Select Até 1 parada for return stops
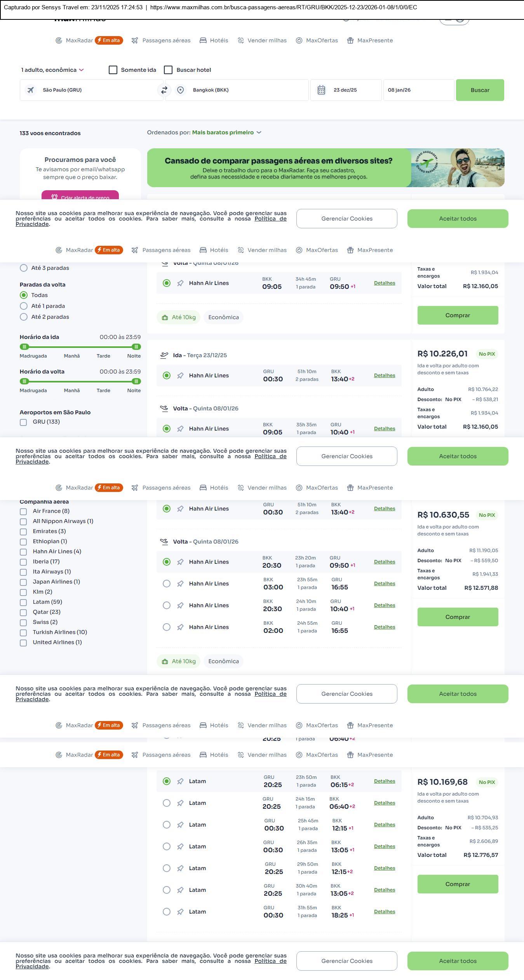Viewport: 524px width, 980px height. click(x=24, y=306)
